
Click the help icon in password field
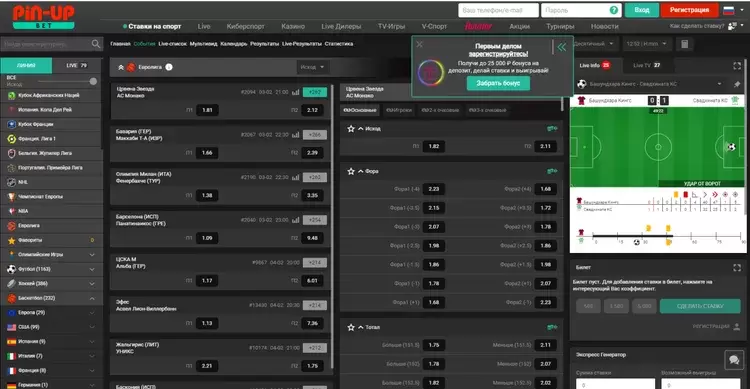[614, 10]
